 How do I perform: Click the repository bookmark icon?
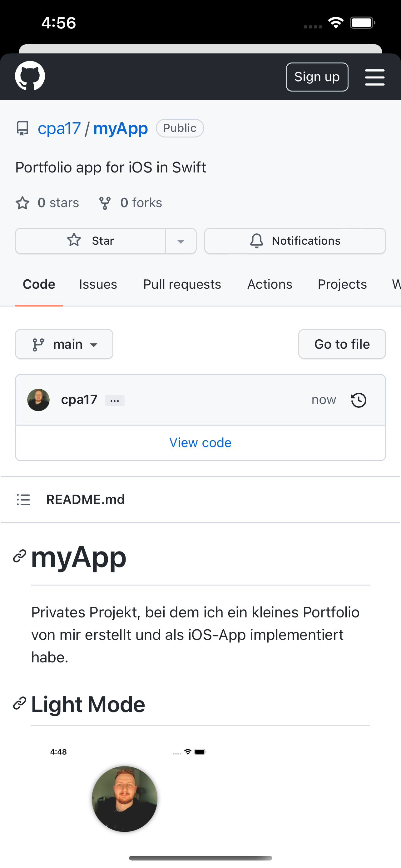[22, 128]
